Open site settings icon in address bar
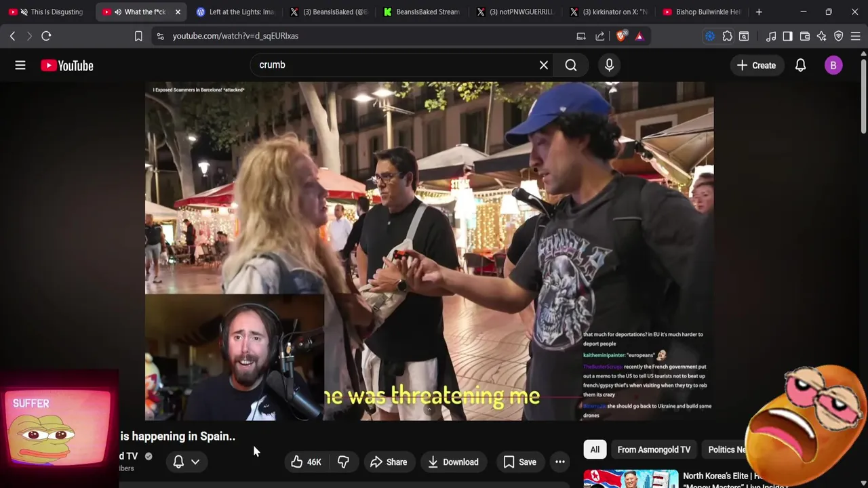This screenshot has width=868, height=488. click(160, 36)
